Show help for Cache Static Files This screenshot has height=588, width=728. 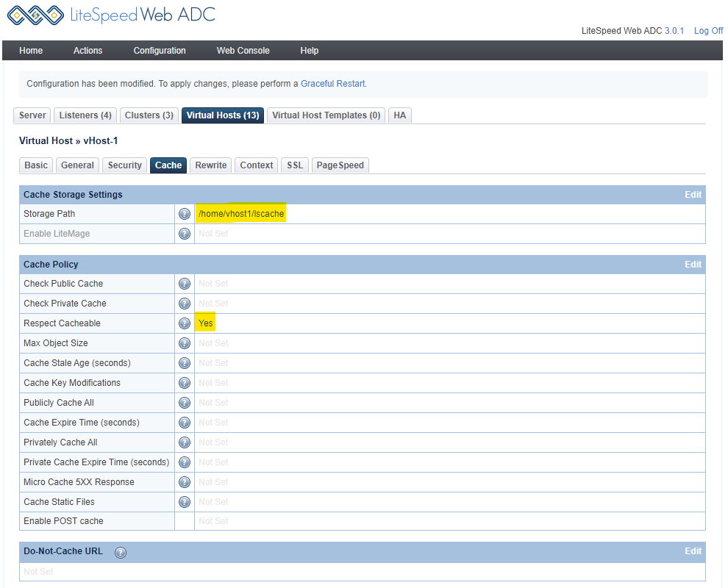tap(185, 502)
